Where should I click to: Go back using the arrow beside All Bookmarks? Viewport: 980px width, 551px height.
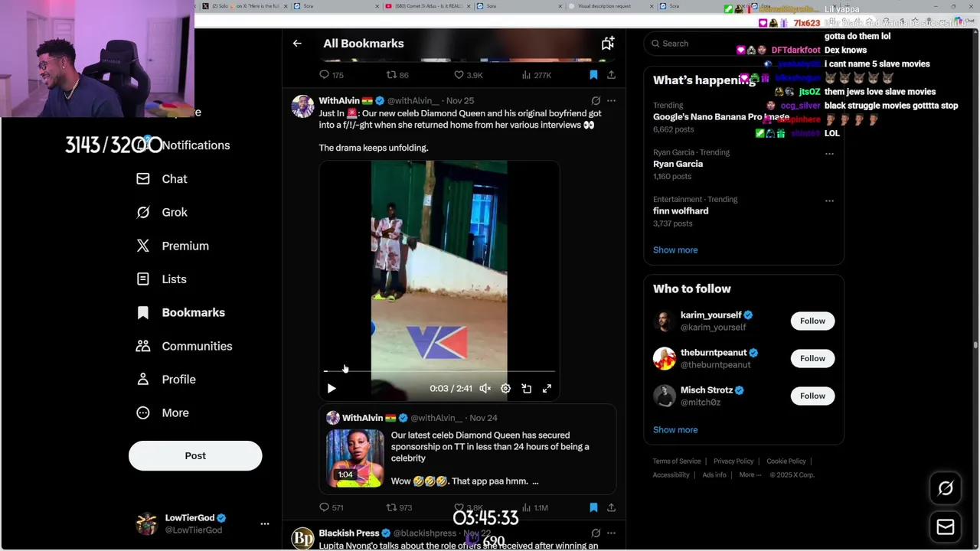point(297,44)
